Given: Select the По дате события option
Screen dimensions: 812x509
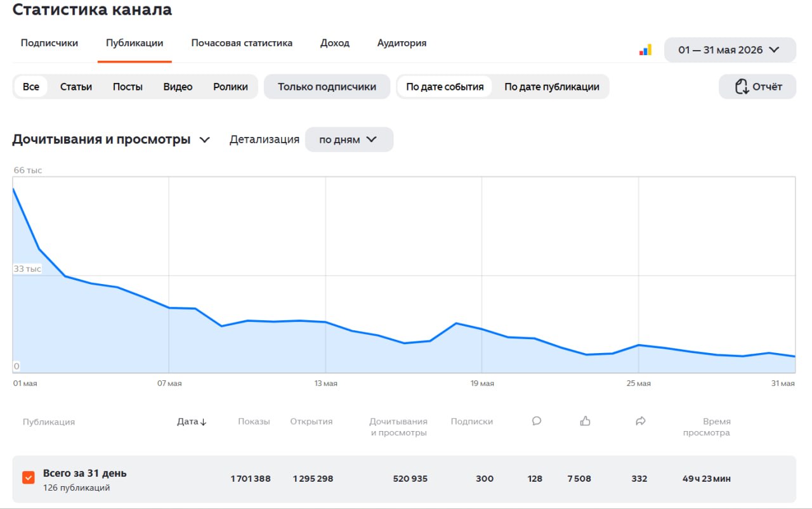Looking at the screenshot, I should (445, 87).
